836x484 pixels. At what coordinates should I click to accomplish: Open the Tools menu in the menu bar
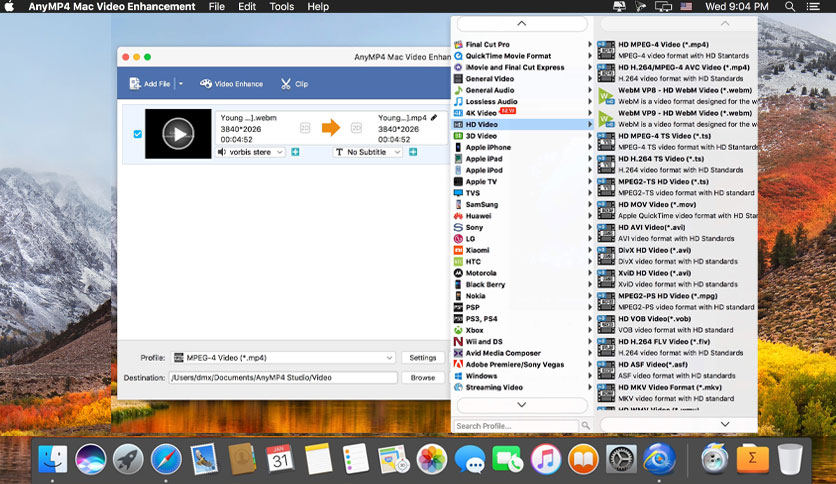click(x=282, y=6)
